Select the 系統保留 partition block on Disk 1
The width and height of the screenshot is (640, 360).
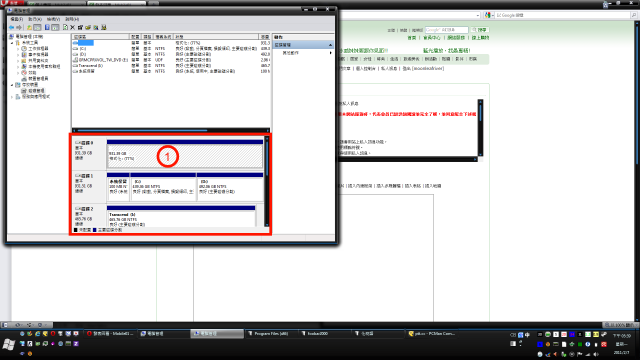coord(118,187)
